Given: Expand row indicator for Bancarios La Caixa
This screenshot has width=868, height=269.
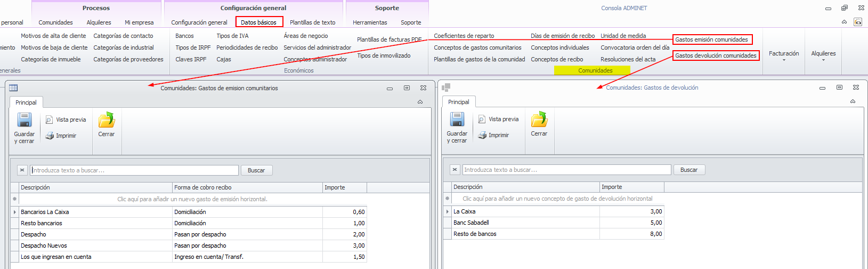Looking at the screenshot, I should (14, 212).
